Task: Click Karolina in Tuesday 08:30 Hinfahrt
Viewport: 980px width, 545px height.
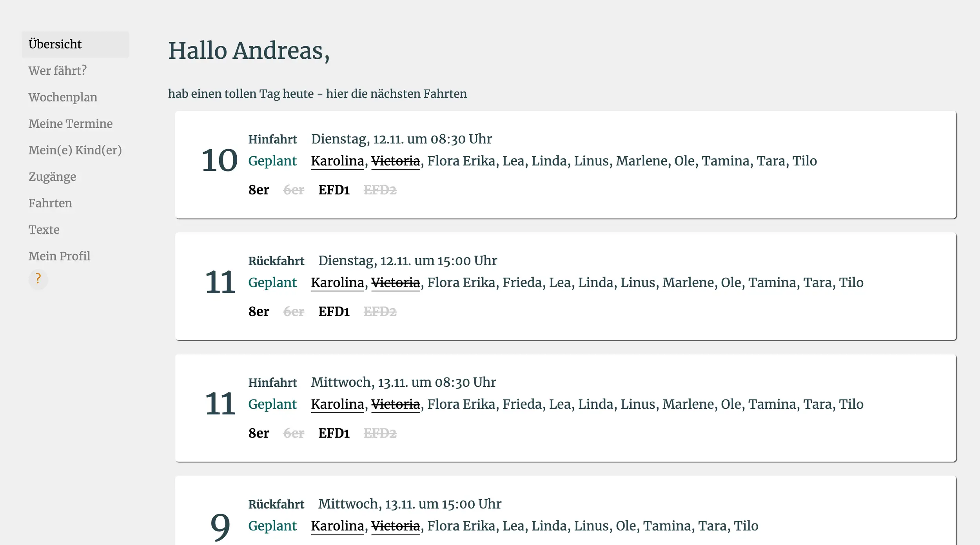Action: point(337,161)
